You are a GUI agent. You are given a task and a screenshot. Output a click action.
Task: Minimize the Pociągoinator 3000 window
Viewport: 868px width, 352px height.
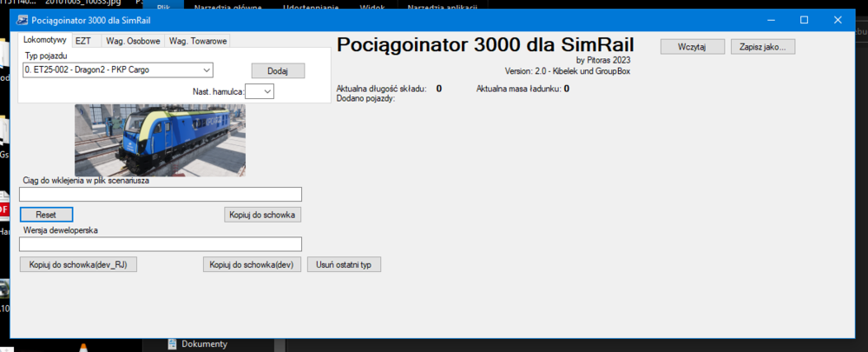[771, 20]
